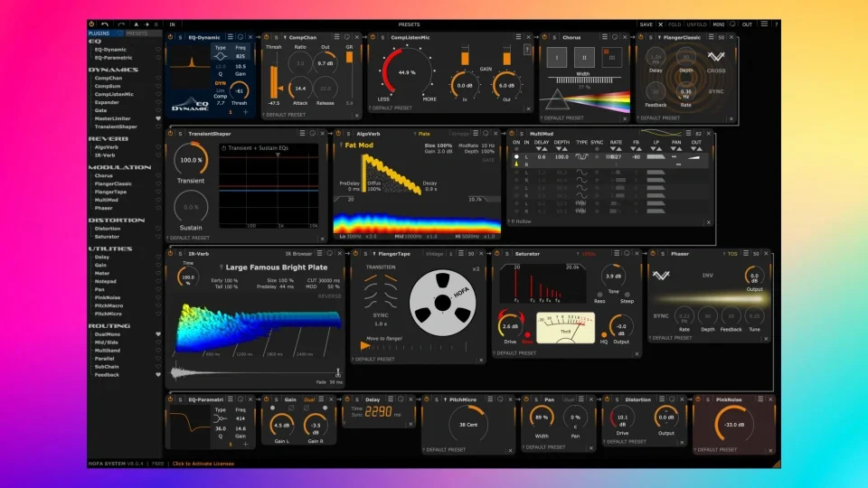Screen dimensions: 868x488
Task: Open the global hamburger menu at top right
Action: pos(764,24)
